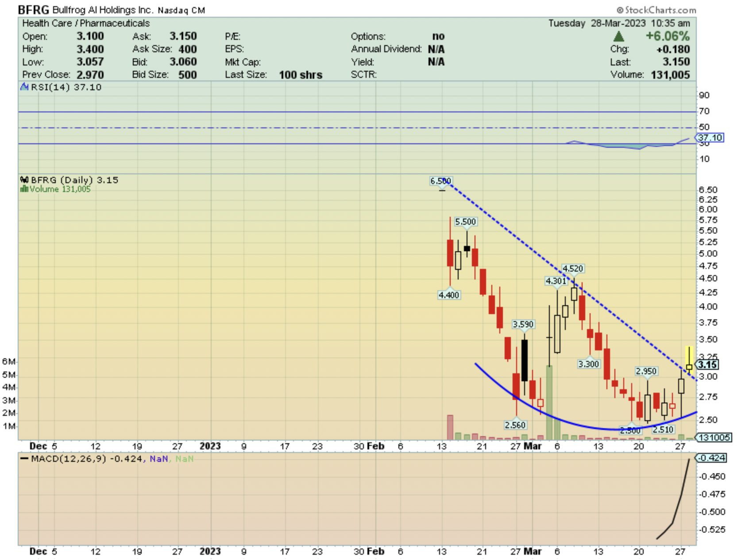Viewport: 749px width, 560px height.
Task: Click the RSI 37.10 value tag on axis
Action: click(x=710, y=138)
